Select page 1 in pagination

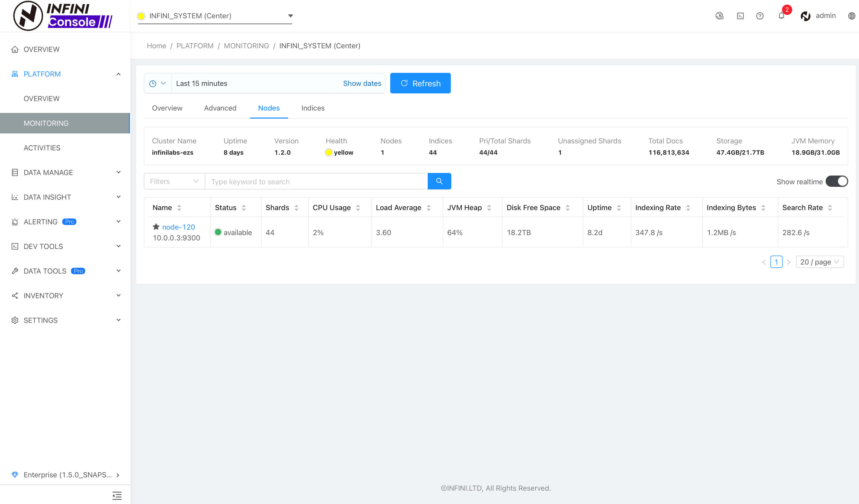pos(776,262)
